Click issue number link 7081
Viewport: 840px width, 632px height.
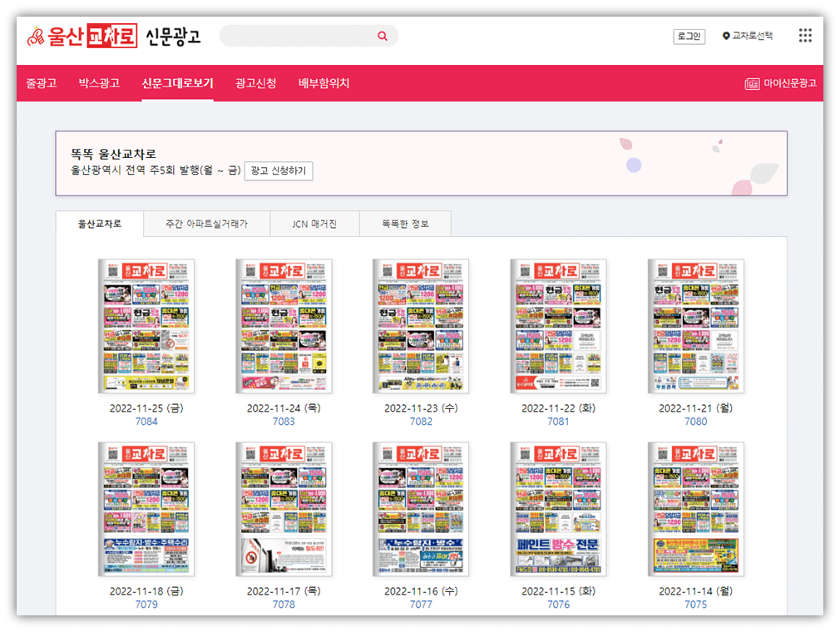click(558, 422)
